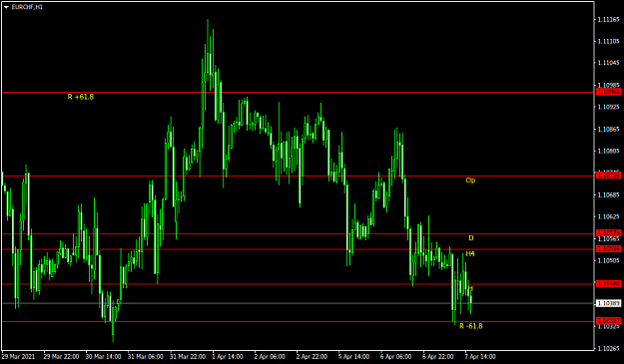Click the 30 Mar 14:00 time label

click(103, 357)
